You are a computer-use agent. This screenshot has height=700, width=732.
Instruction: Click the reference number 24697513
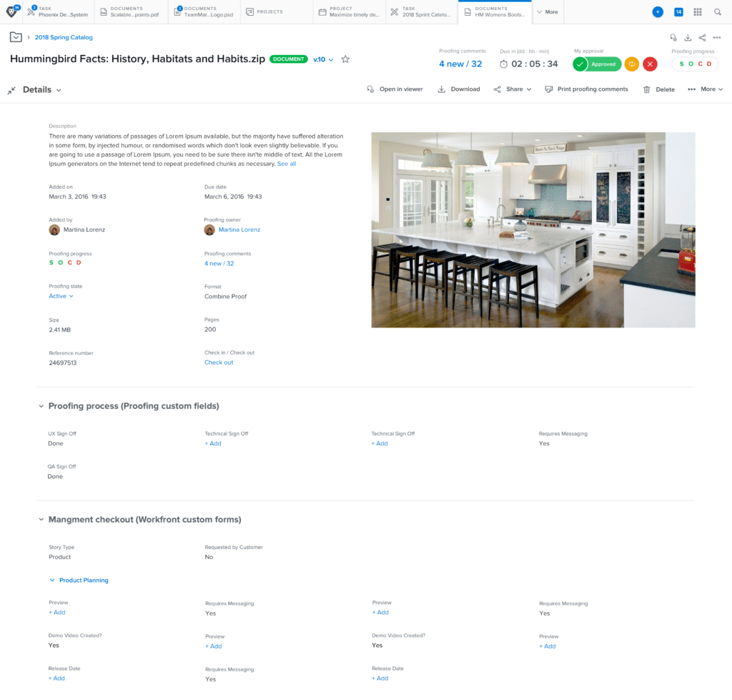pyautogui.click(x=63, y=363)
